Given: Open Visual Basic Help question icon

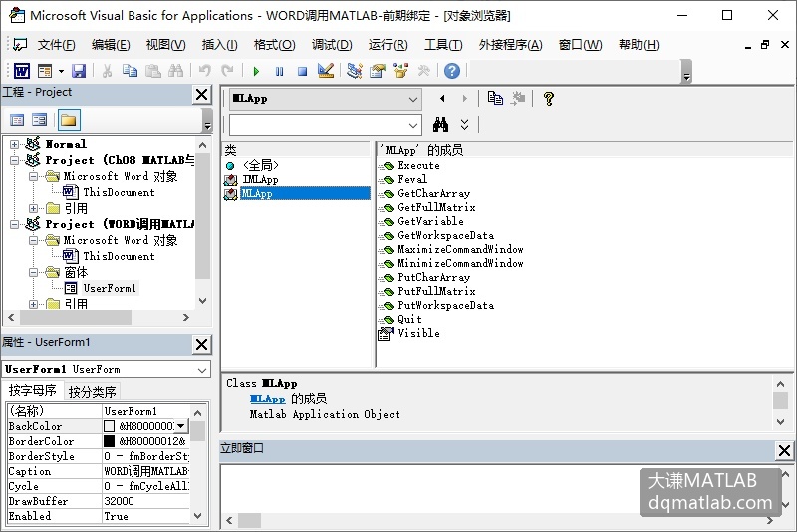Looking at the screenshot, I should [x=452, y=71].
